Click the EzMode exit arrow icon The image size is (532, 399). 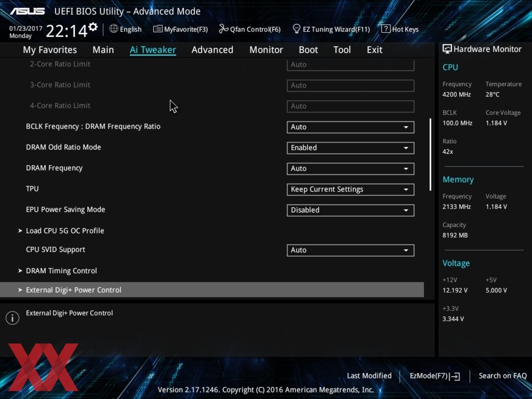[455, 376]
